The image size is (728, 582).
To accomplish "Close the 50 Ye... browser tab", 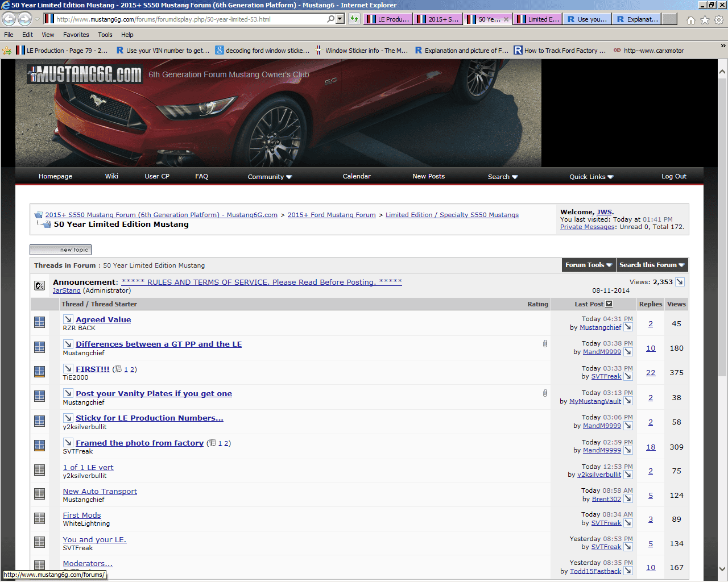I will point(506,19).
